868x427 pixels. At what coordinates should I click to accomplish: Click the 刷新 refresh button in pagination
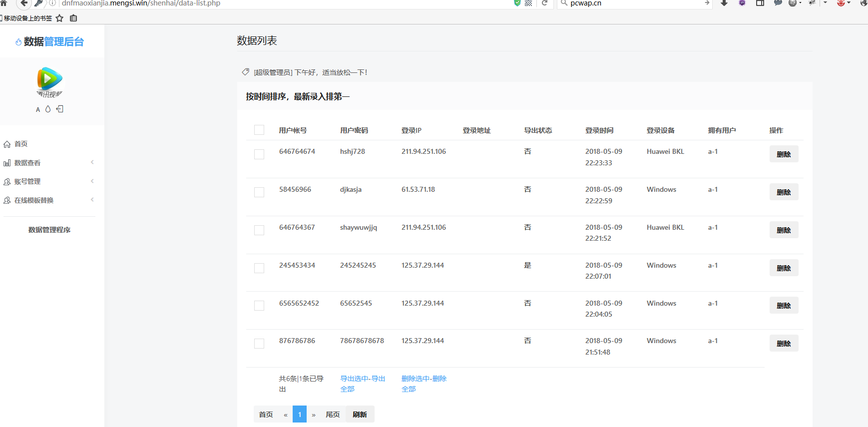360,415
